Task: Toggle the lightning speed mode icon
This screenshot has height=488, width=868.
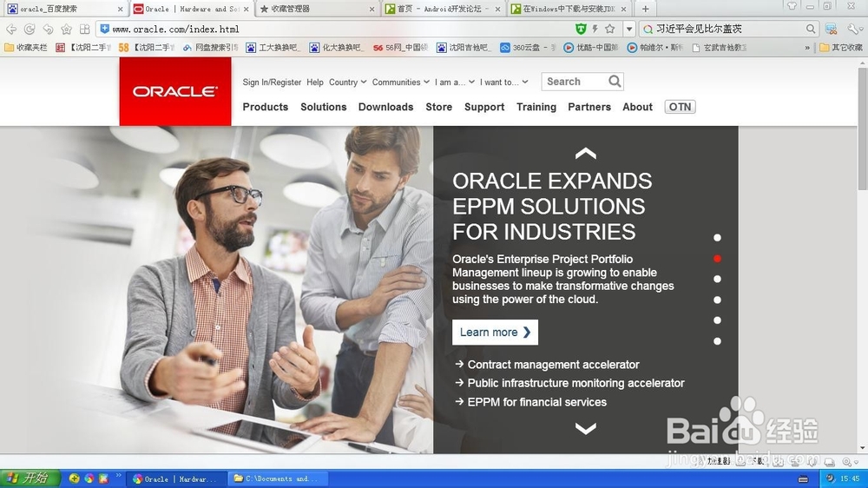Action: pyautogui.click(x=595, y=29)
